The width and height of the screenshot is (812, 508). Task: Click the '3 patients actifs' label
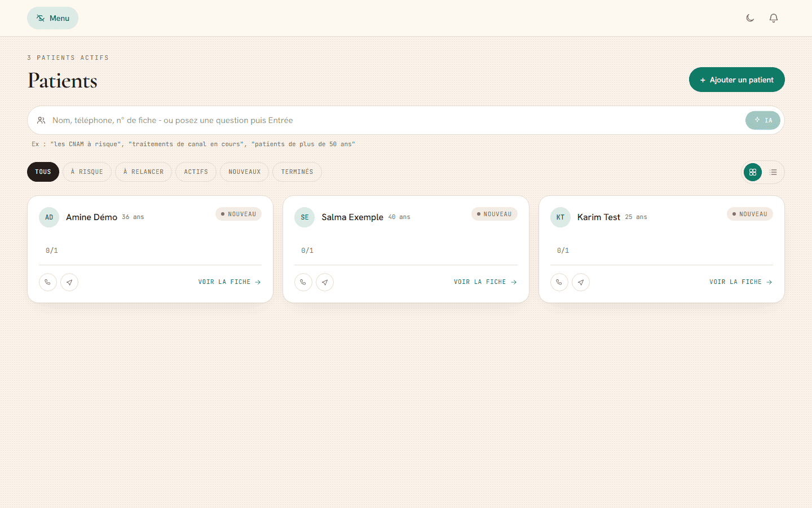tap(68, 58)
